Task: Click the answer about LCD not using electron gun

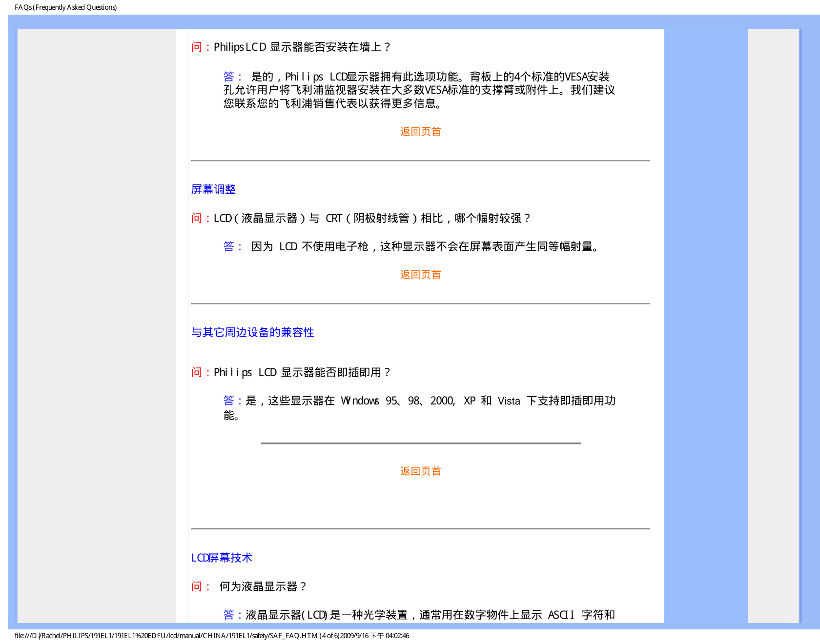Action: [411, 246]
